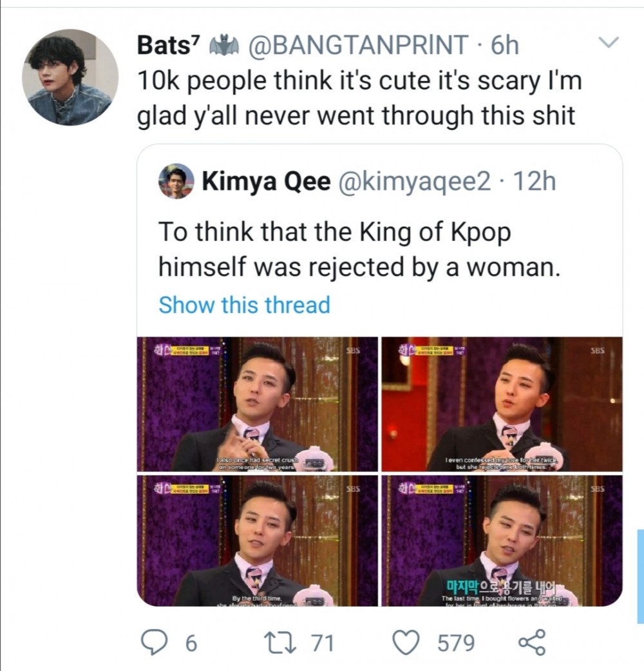This screenshot has height=671, width=644.
Task: Expand the tweet options chevron menu
Action: coord(608,42)
